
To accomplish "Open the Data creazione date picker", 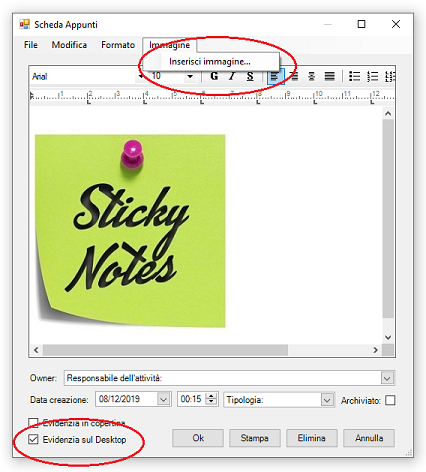I will coord(163,399).
